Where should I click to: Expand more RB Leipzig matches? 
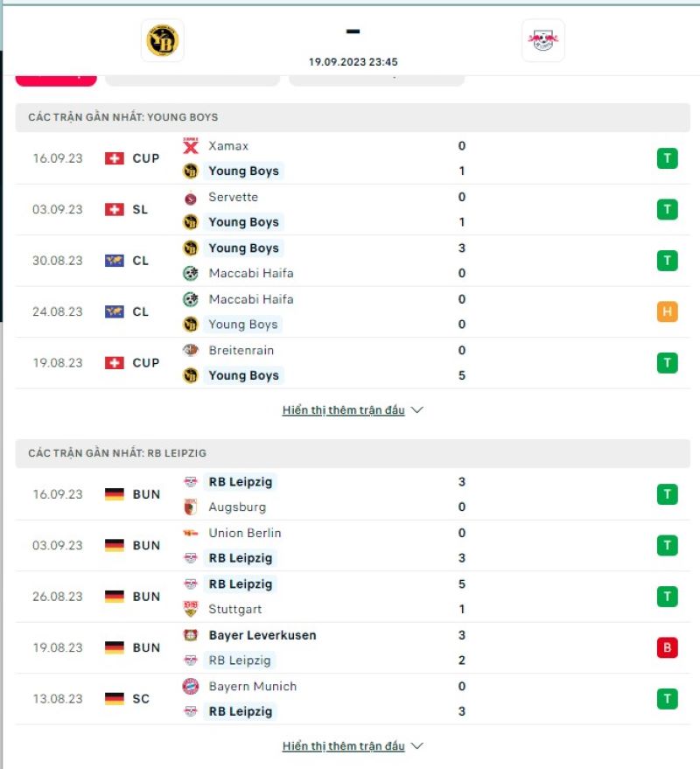(351, 745)
